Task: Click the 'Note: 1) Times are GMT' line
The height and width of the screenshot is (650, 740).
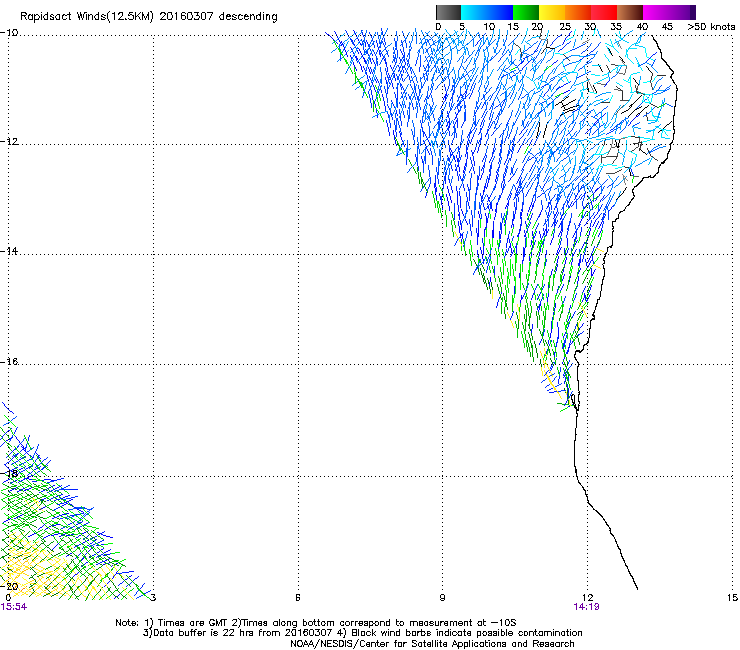Action: [x=316, y=623]
